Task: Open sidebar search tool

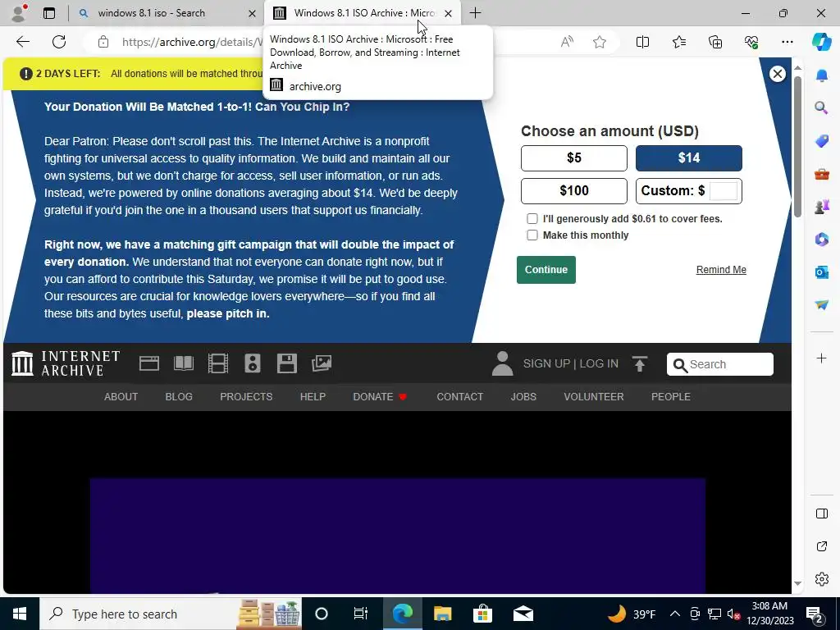Action: pos(821,107)
